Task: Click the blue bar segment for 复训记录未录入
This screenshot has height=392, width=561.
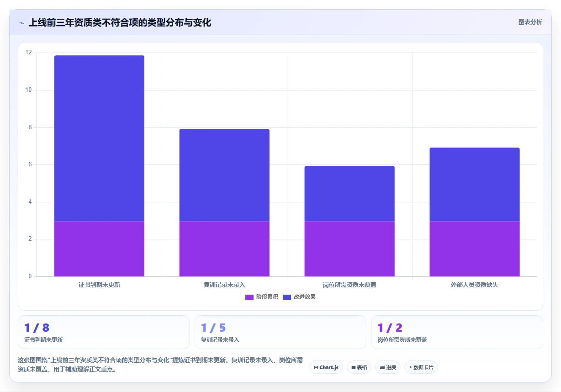Action: click(224, 175)
